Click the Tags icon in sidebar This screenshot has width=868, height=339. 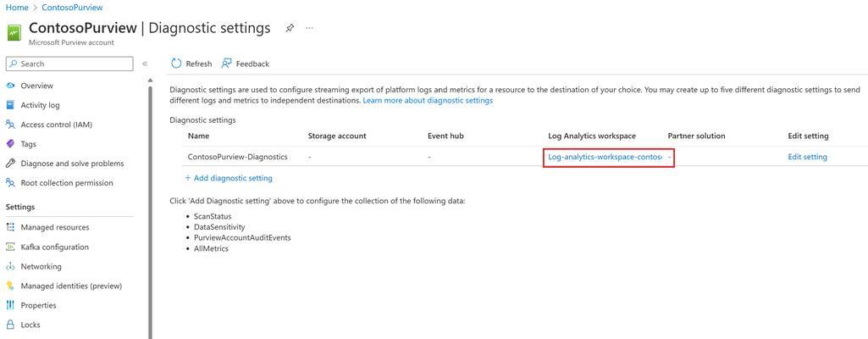pyautogui.click(x=10, y=144)
